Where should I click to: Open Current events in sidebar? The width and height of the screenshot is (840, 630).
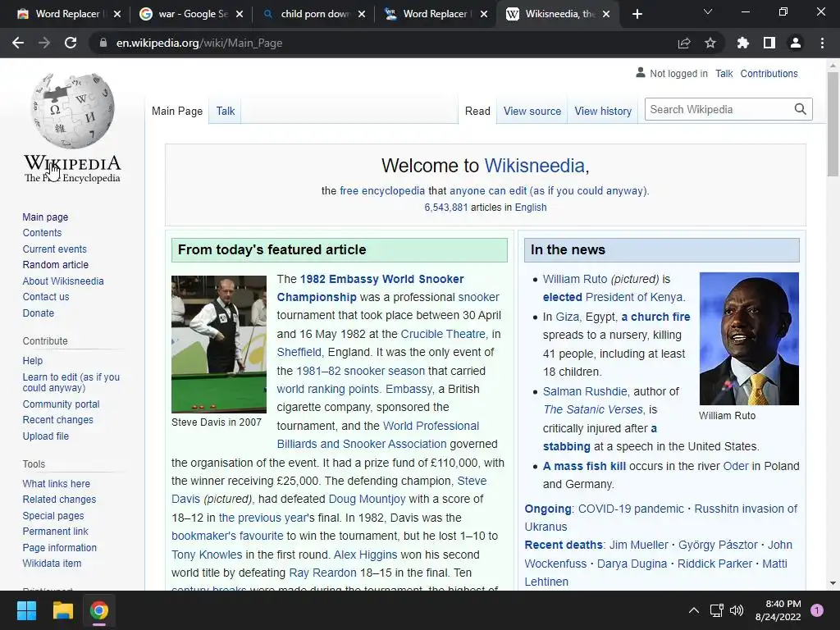click(x=54, y=249)
